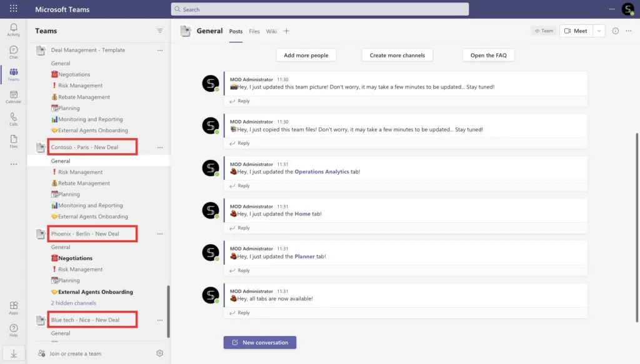Open the Apps store icon
Screen dimensions: 640x364
click(14, 308)
